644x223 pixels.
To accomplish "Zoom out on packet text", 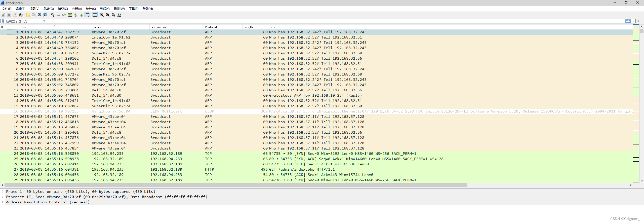I will click(108, 15).
